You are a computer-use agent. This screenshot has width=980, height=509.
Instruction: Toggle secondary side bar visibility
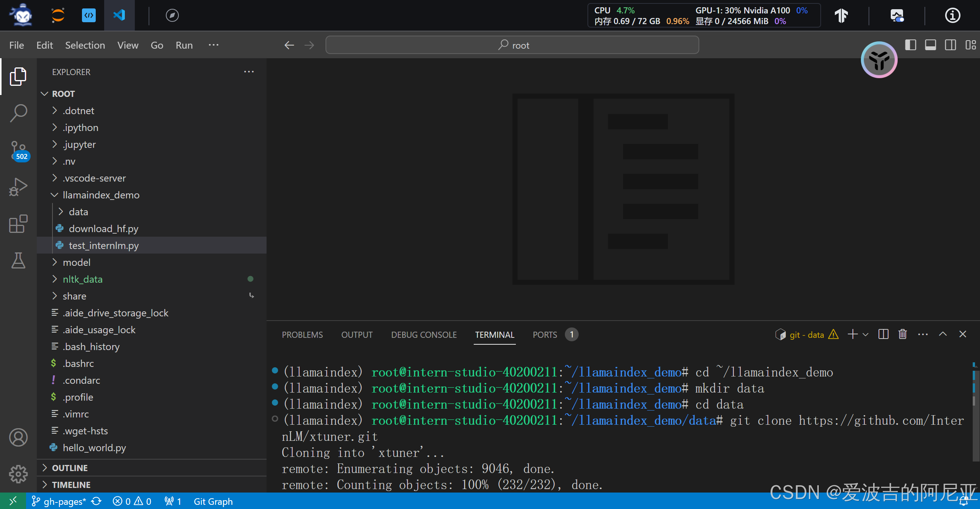pos(950,45)
